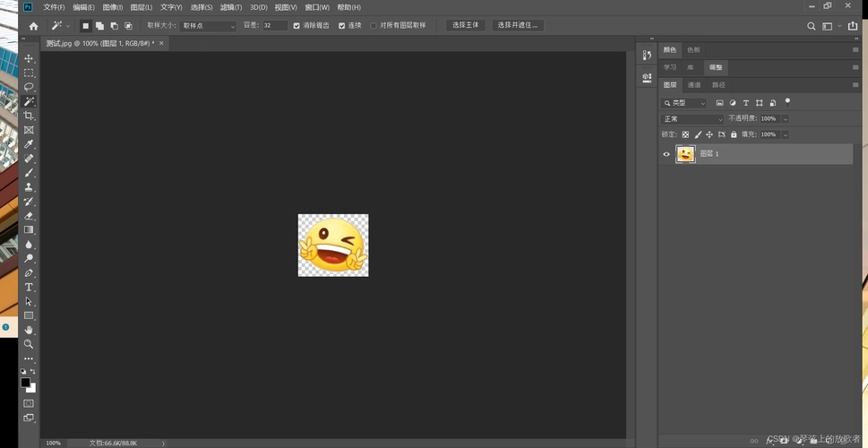
Task: Select the Eyedropper tool
Action: [29, 144]
